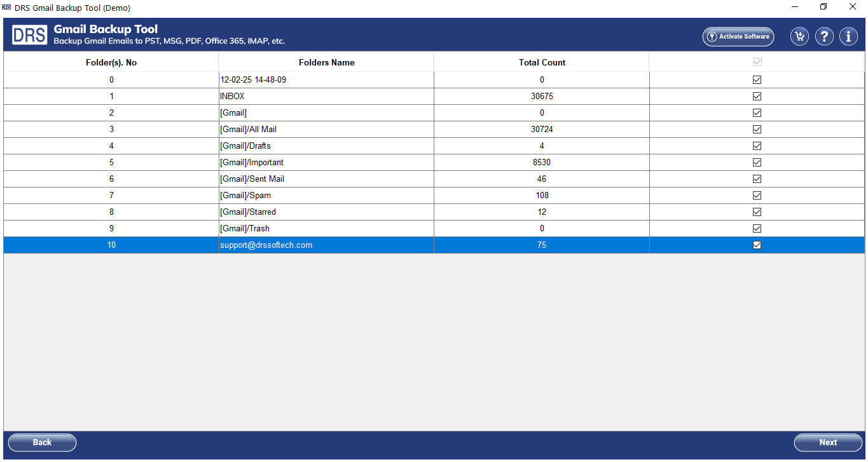Viewport: 868px width, 462px height.
Task: Click the folder number 5 cell
Action: point(111,163)
